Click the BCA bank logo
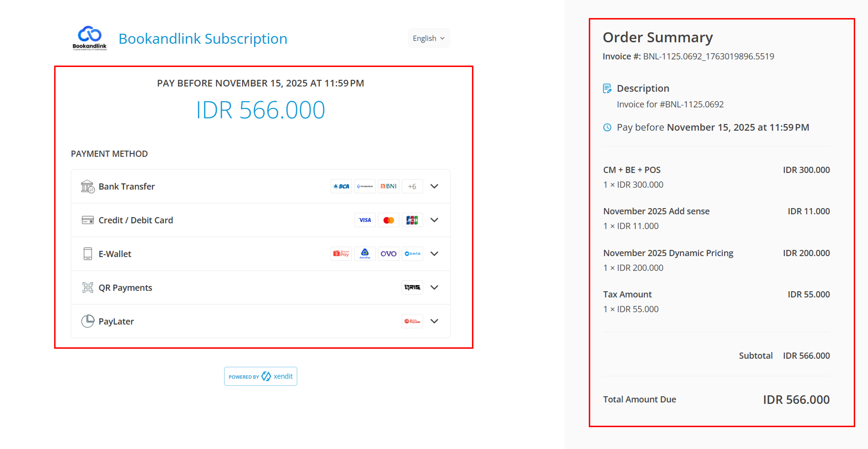The image size is (868, 449). [341, 186]
